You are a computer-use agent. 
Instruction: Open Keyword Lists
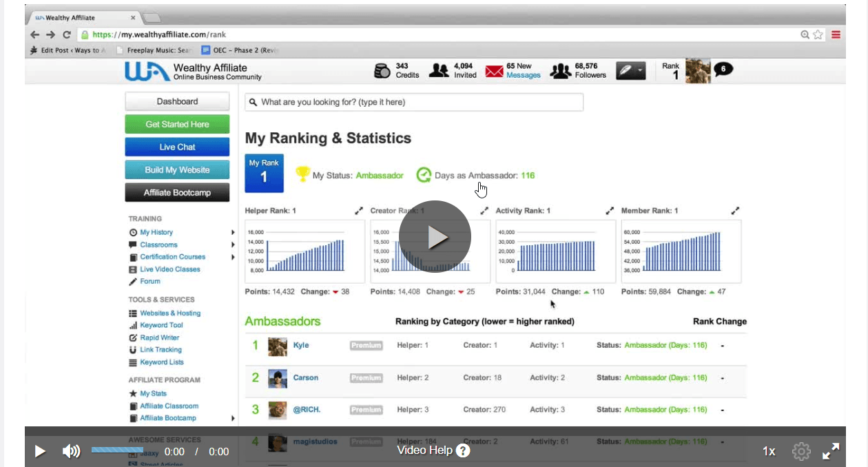pos(162,362)
